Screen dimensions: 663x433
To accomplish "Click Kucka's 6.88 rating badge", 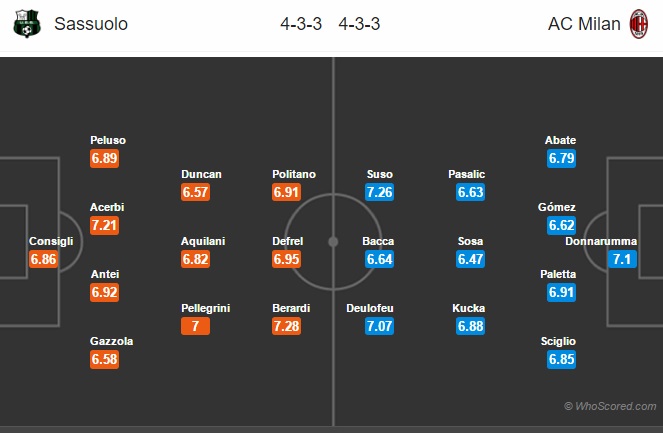I will click(470, 326).
